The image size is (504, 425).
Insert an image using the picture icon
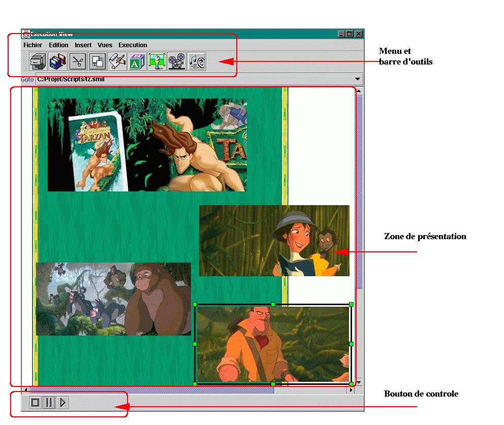tap(157, 61)
